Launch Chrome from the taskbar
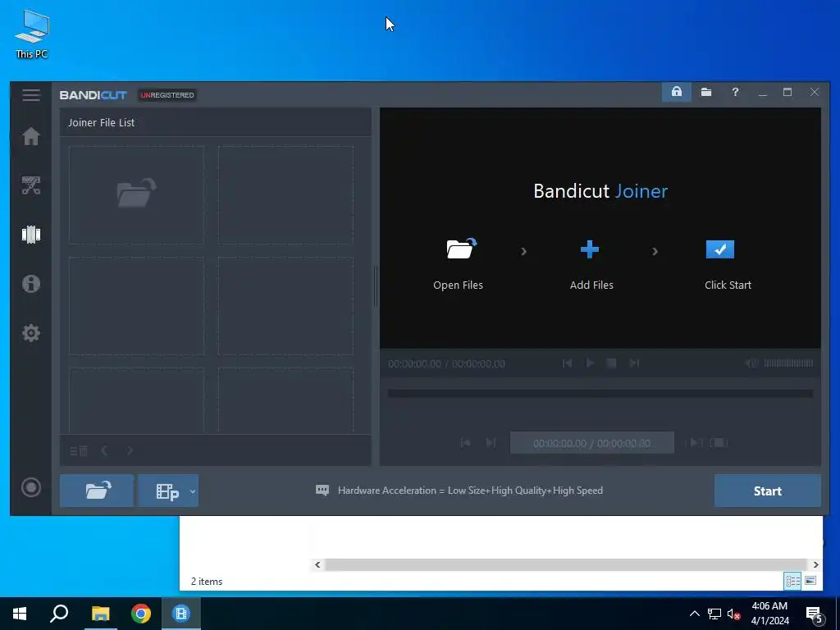 click(141, 614)
